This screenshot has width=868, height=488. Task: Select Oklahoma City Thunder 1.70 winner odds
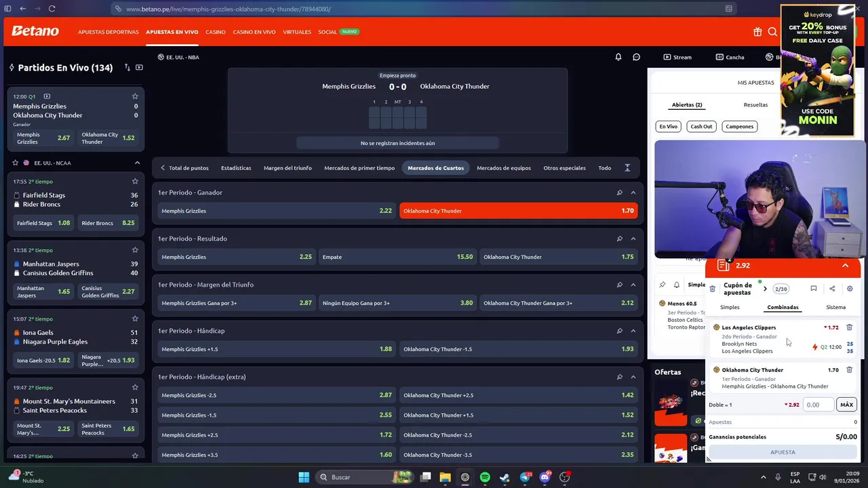[519, 211]
